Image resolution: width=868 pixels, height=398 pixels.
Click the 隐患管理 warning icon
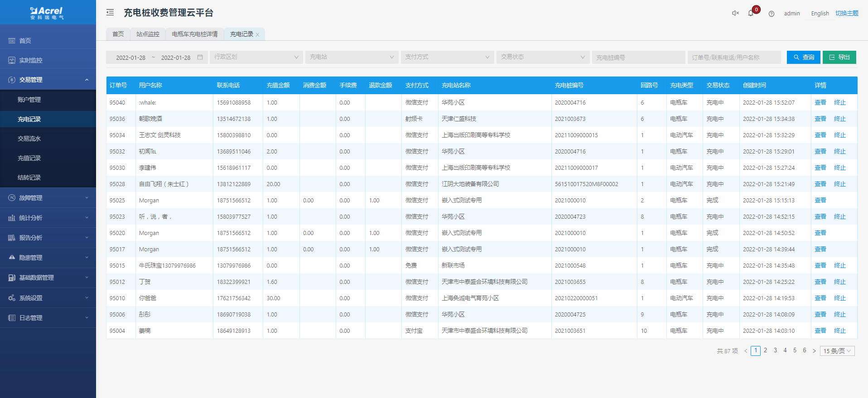(x=12, y=257)
